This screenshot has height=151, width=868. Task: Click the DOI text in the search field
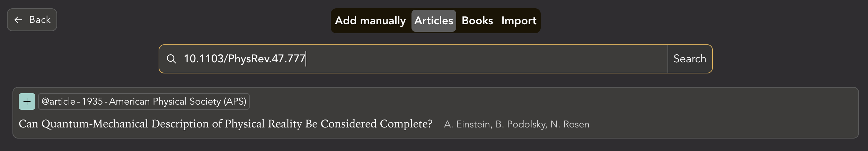(244, 59)
